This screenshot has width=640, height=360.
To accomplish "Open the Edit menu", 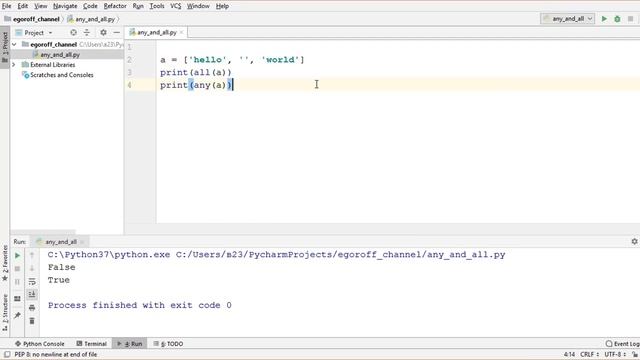I will click(x=22, y=6).
